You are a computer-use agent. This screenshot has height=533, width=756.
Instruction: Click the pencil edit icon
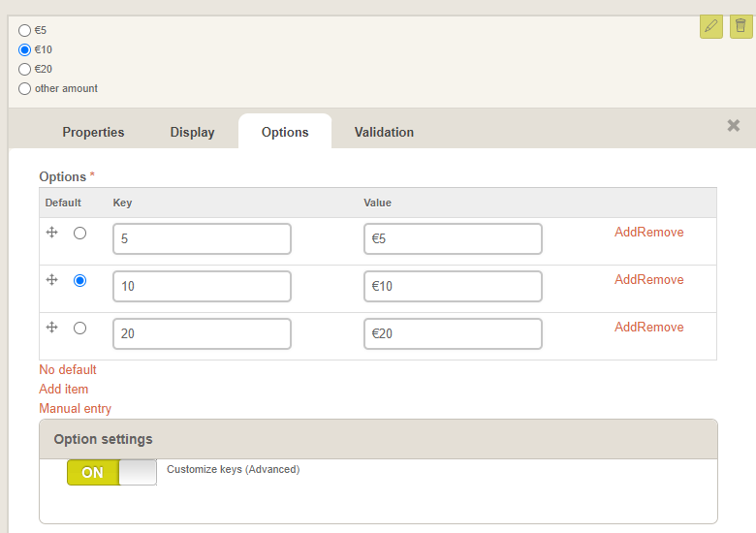pyautogui.click(x=711, y=26)
